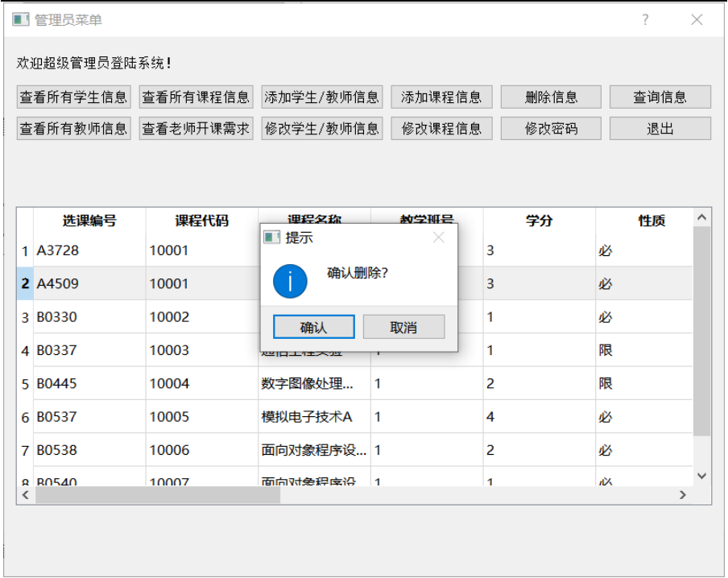The width and height of the screenshot is (728, 578).
Task: Click course code 10005 cell
Action: pyautogui.click(x=202, y=417)
